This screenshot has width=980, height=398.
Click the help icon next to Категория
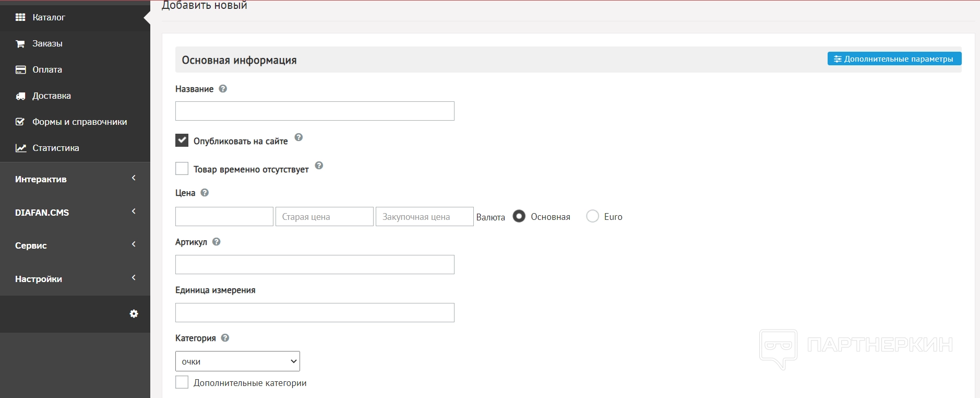tap(225, 338)
